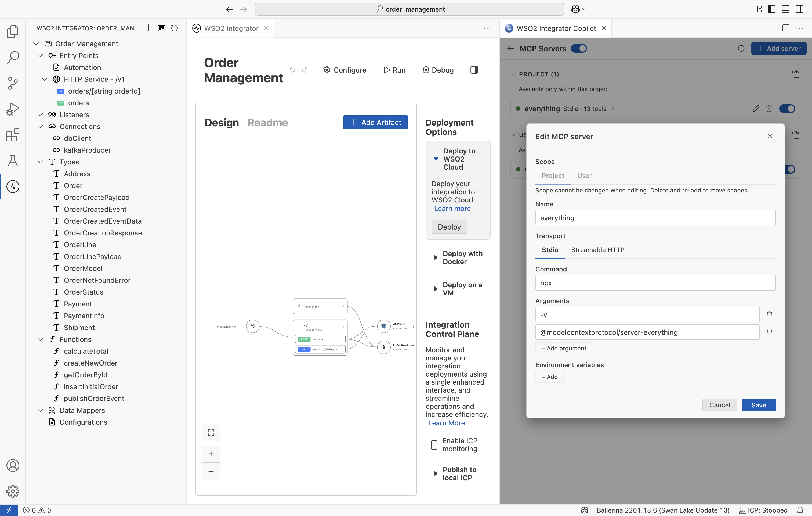This screenshot has height=516, width=812.
Task: Collapse the Types tree node
Action: tap(41, 162)
